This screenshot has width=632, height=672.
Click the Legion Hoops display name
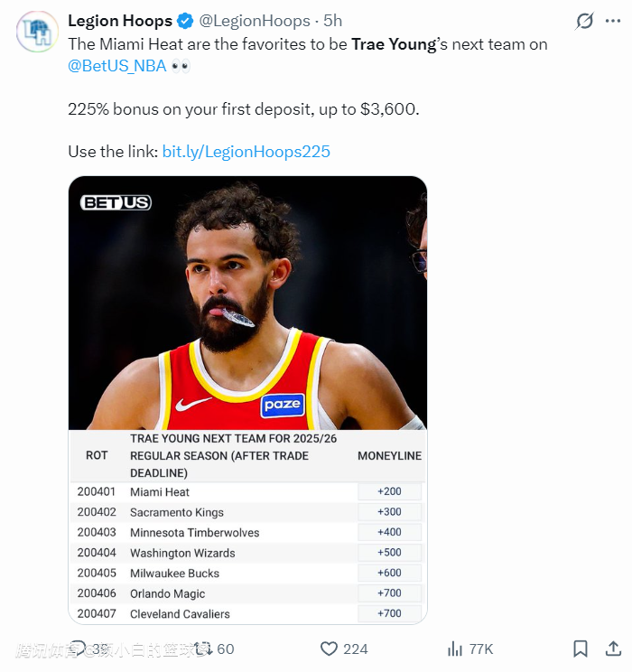[x=120, y=21]
